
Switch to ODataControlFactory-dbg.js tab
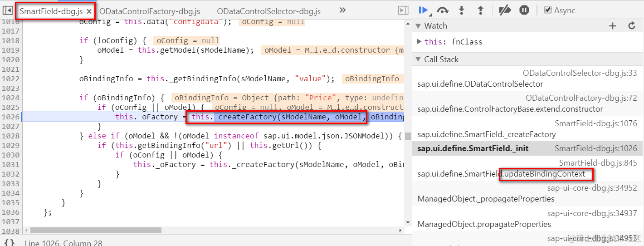pyautogui.click(x=150, y=11)
